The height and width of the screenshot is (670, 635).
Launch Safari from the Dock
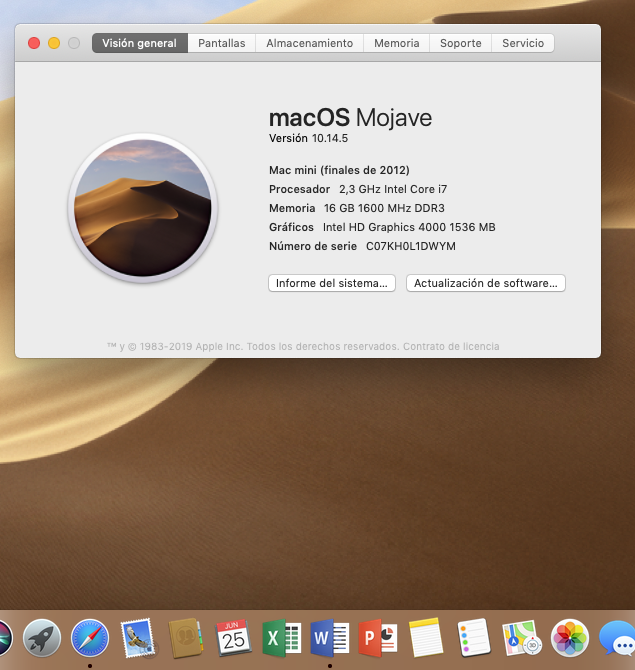click(x=90, y=638)
